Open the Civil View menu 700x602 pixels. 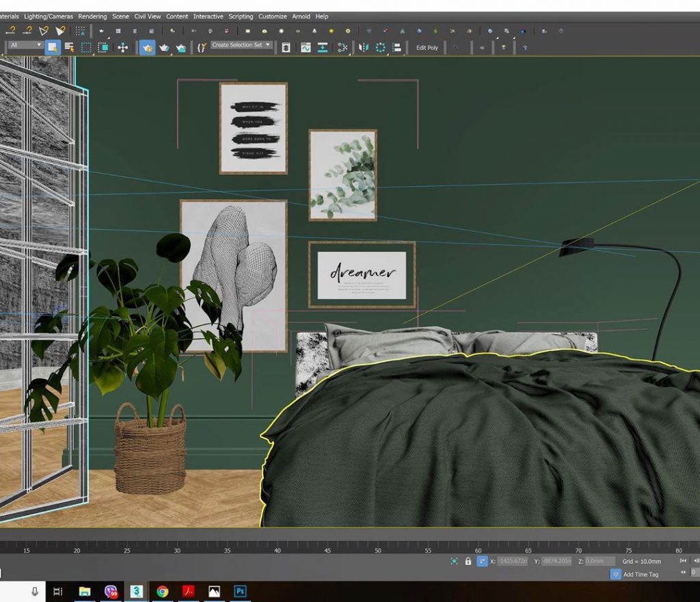pos(148,16)
